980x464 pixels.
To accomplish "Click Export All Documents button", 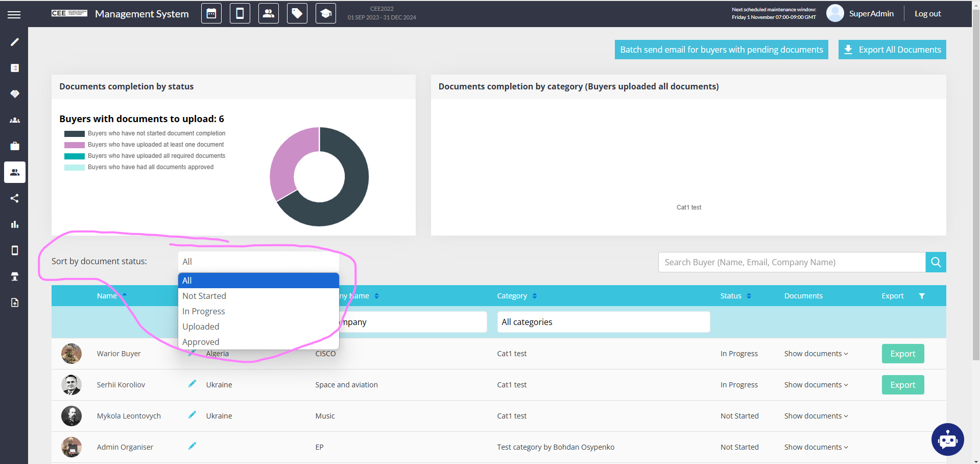I will [x=892, y=50].
